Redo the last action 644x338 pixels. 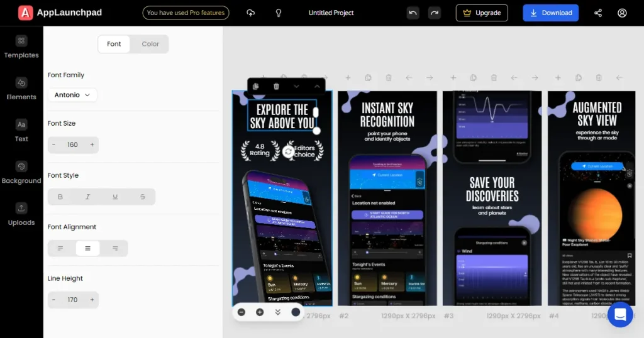[x=434, y=13]
